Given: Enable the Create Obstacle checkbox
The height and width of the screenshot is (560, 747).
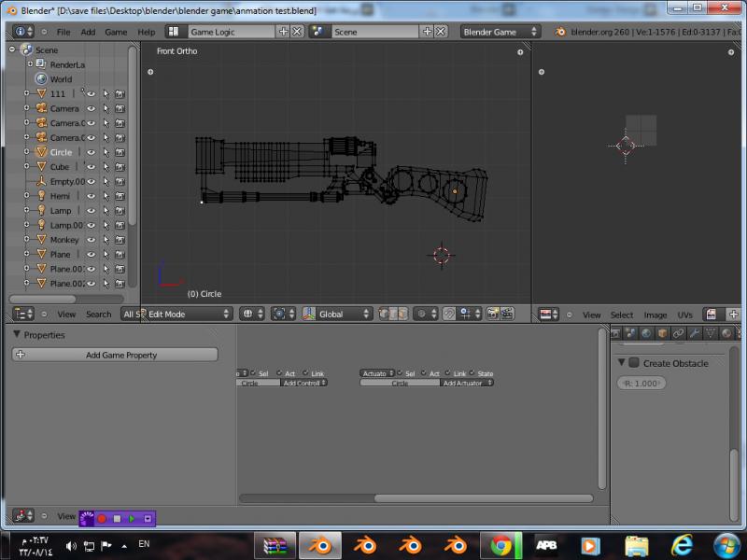Looking at the screenshot, I should point(634,363).
